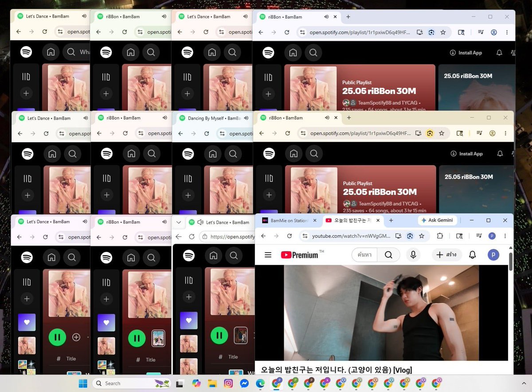
Task: Mute the Edge Let's Dance tab audio
Action: (x=200, y=222)
